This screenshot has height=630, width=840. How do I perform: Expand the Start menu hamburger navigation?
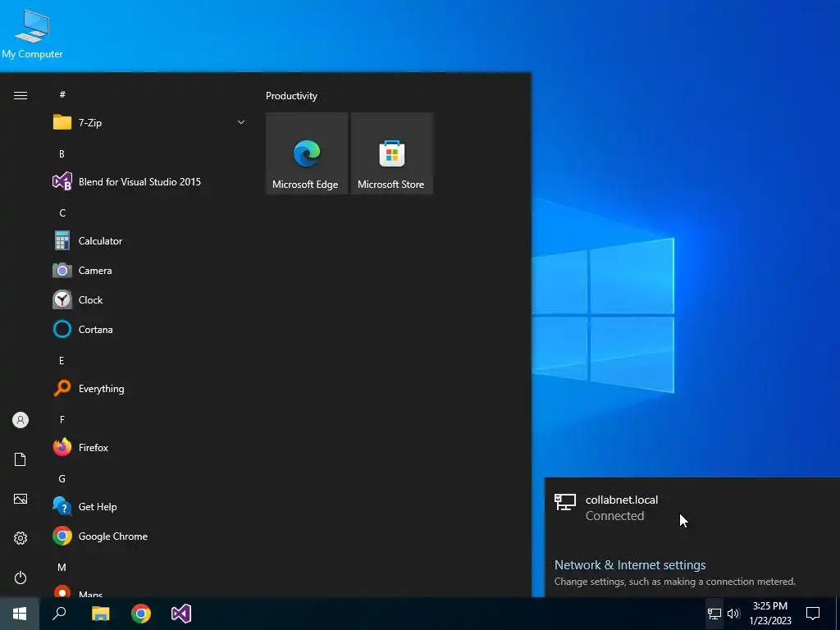(x=21, y=95)
